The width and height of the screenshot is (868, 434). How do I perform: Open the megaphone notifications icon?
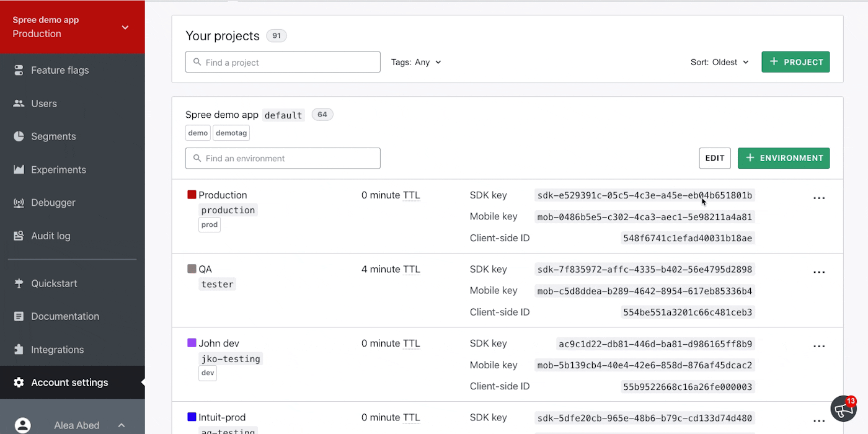tap(843, 409)
